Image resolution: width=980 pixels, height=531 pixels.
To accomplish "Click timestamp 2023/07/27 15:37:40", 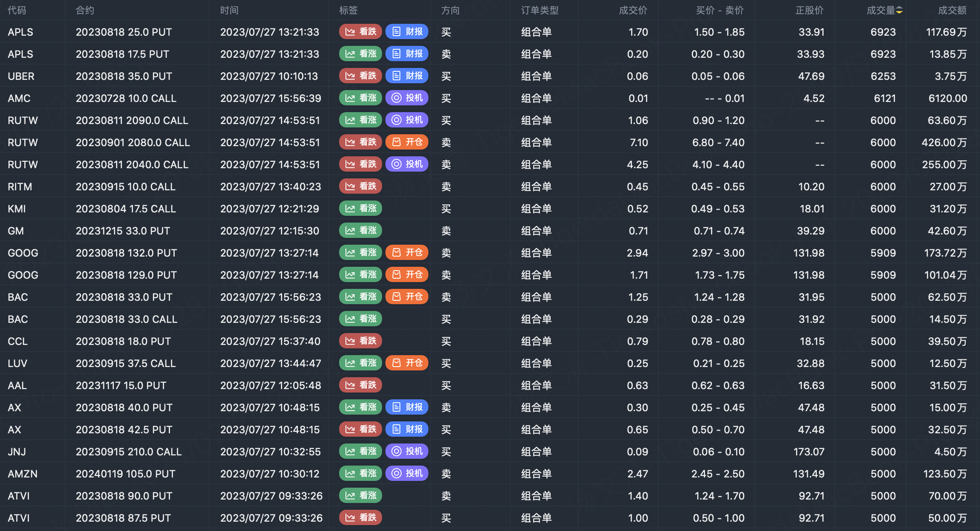I will click(x=270, y=342).
